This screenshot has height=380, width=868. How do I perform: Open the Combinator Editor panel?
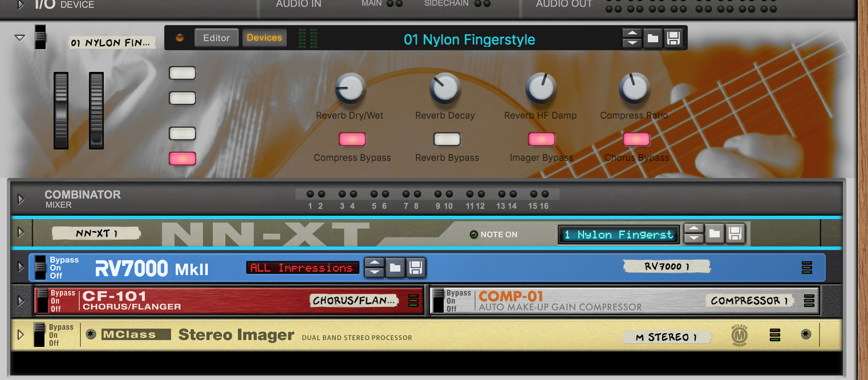[x=217, y=38]
